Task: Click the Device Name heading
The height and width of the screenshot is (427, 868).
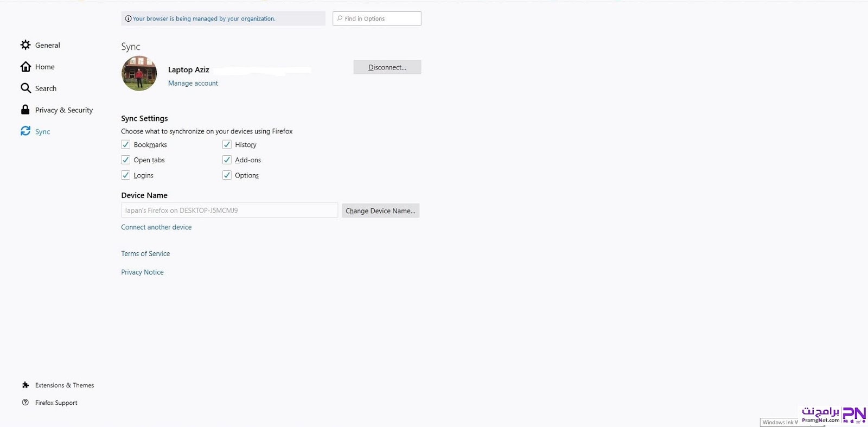Action: tap(144, 195)
